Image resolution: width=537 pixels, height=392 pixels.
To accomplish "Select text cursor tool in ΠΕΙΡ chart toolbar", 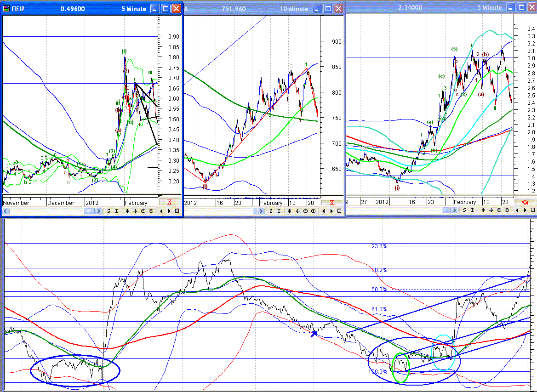I will tap(117, 211).
